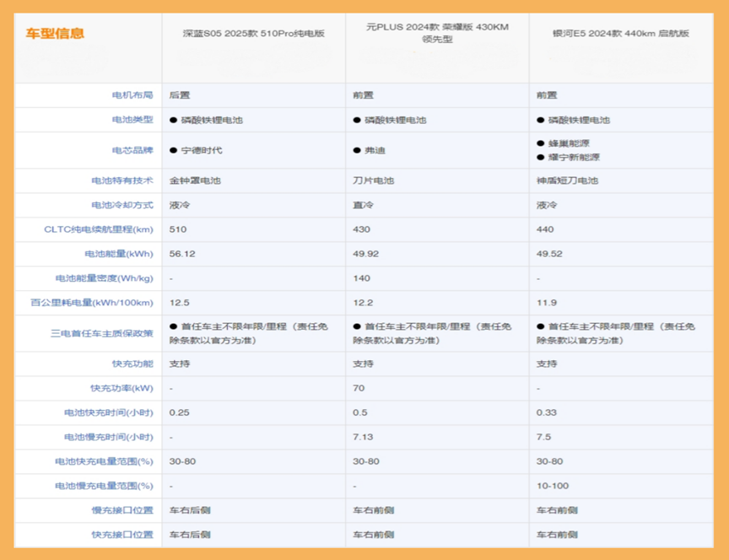Select the 49.52 battery energy value
This screenshot has width=729, height=560.
pos(549,254)
